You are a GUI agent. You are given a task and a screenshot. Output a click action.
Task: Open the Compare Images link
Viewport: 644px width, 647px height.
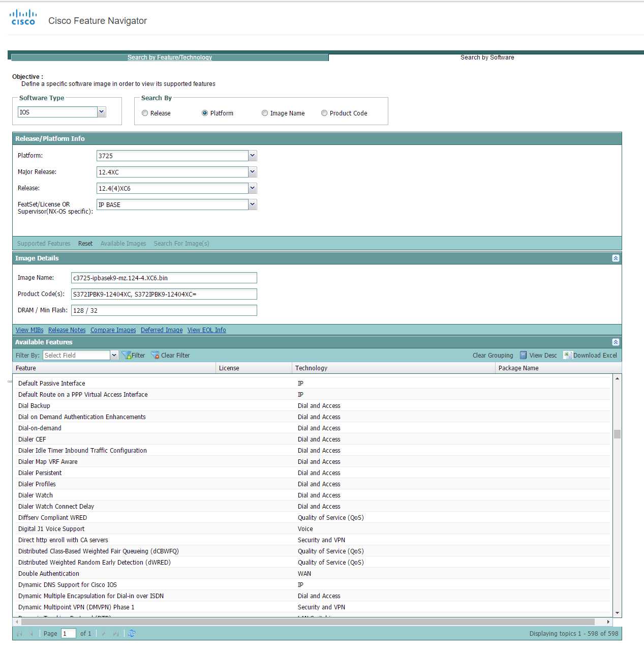click(113, 330)
